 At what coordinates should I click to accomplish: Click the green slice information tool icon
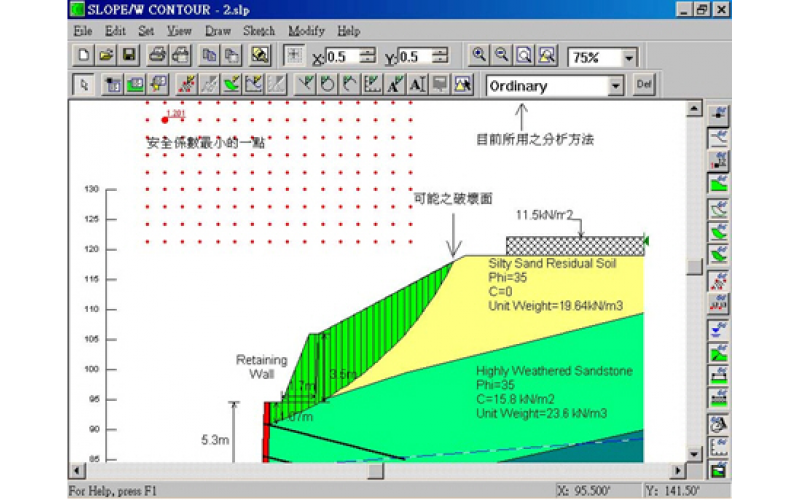232,85
